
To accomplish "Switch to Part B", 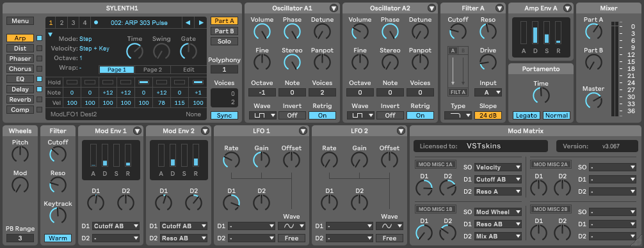I will click(224, 31).
